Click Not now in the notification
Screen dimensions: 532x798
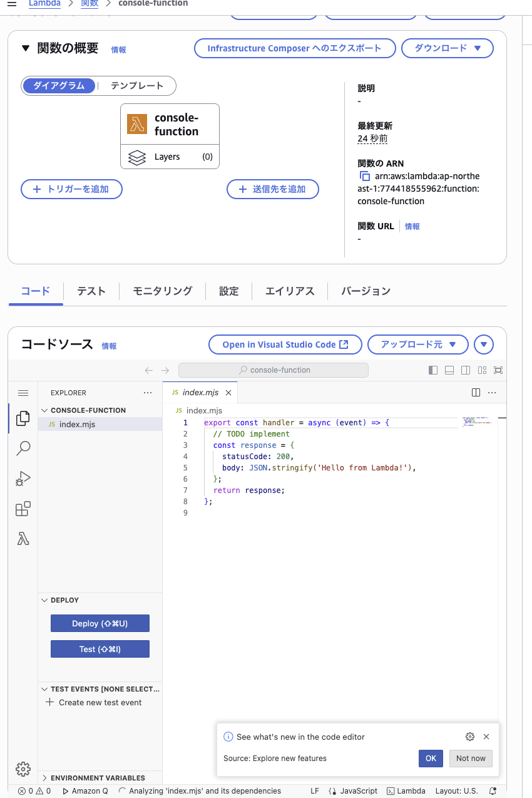471,759
